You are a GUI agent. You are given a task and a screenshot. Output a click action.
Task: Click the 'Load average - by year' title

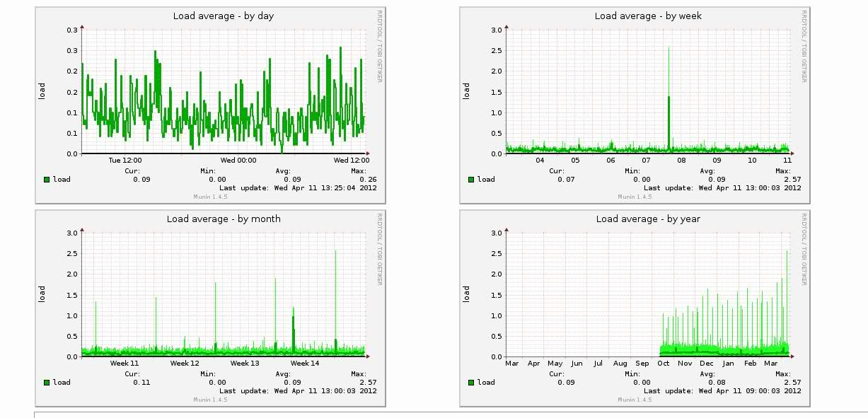[648, 219]
